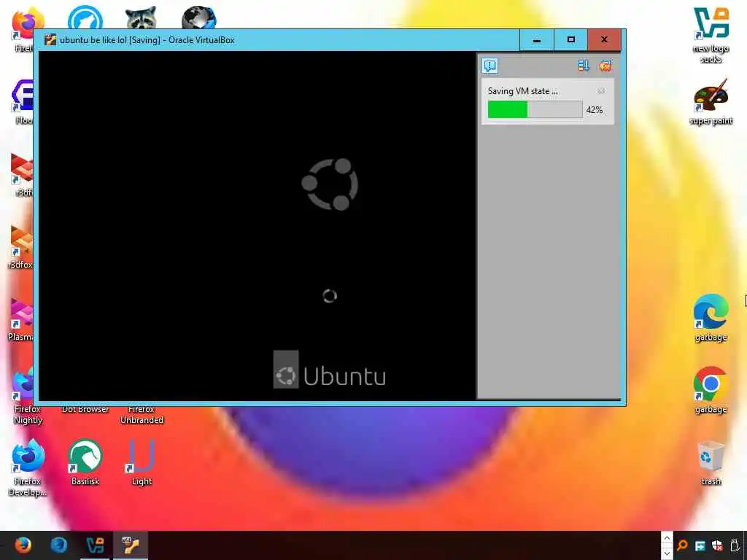This screenshot has width=747, height=560.
Task: Open the Firefox shortcut at the desktop's top-left
Action: coord(23,29)
